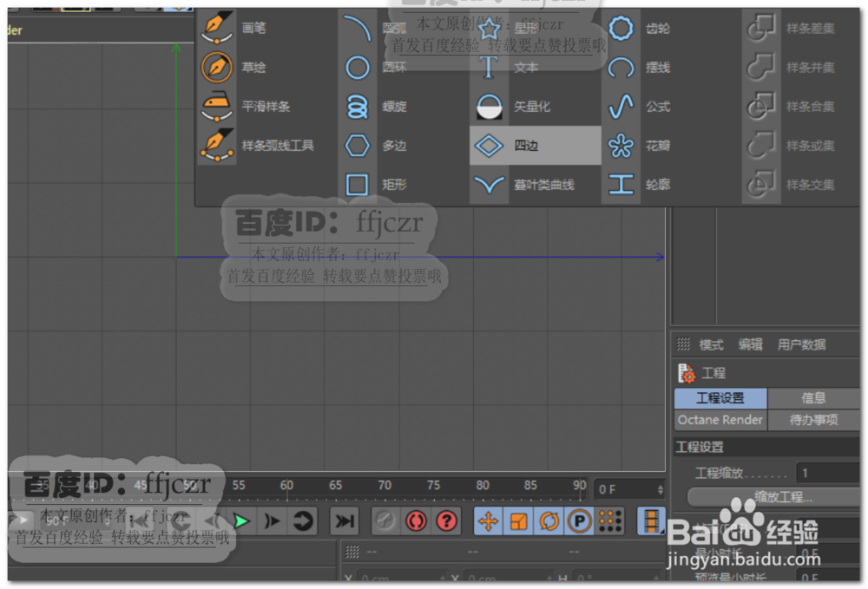The height and width of the screenshot is (589, 868).
Task: Toggle rotation keyframe recording
Action: coord(549,521)
